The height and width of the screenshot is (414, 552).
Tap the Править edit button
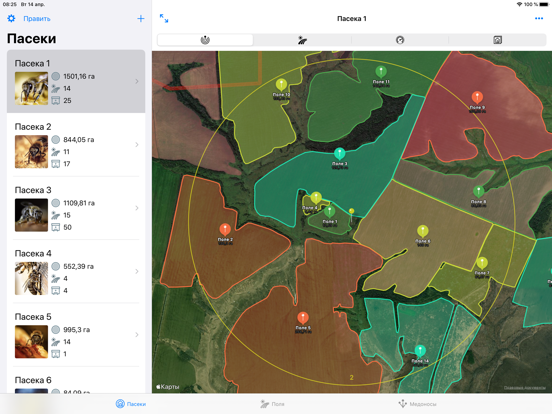(37, 19)
